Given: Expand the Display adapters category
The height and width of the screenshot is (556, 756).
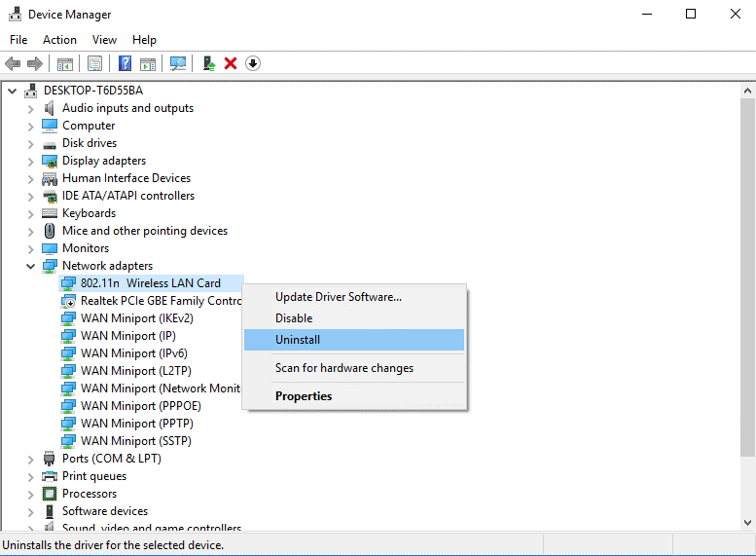Looking at the screenshot, I should [x=30, y=161].
